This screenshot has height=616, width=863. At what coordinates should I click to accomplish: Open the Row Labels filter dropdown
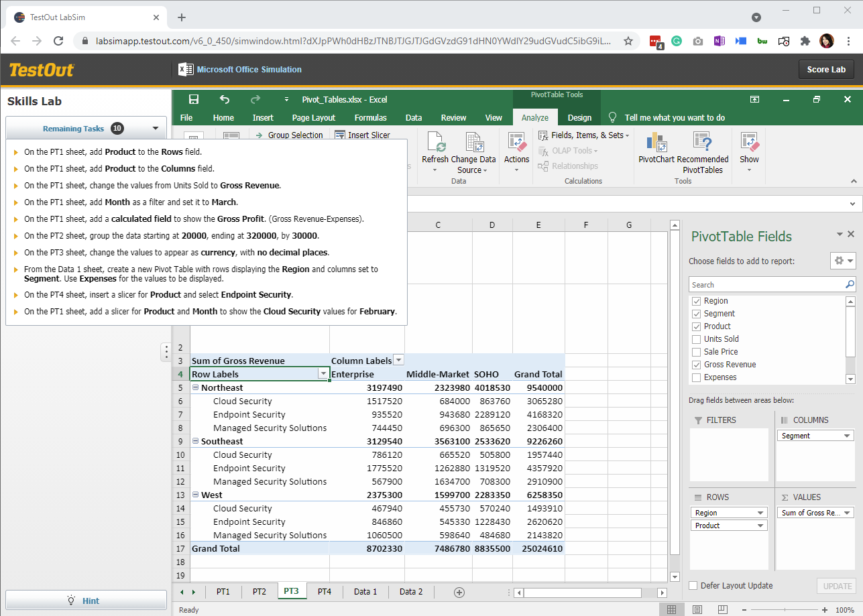[323, 374]
